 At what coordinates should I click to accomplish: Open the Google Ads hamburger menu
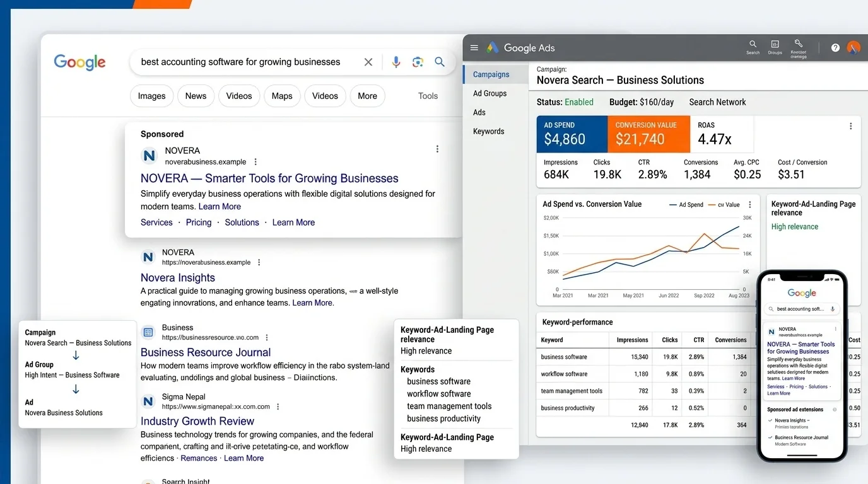tap(474, 48)
